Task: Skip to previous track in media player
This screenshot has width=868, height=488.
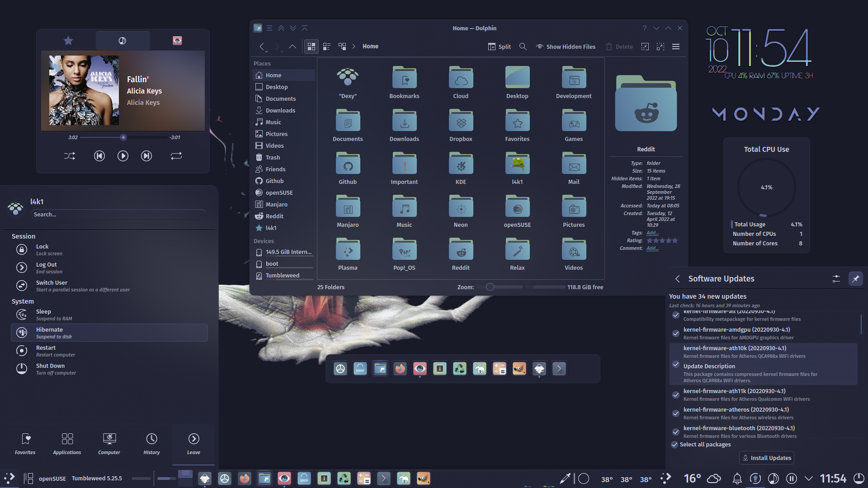Action: coord(99,156)
